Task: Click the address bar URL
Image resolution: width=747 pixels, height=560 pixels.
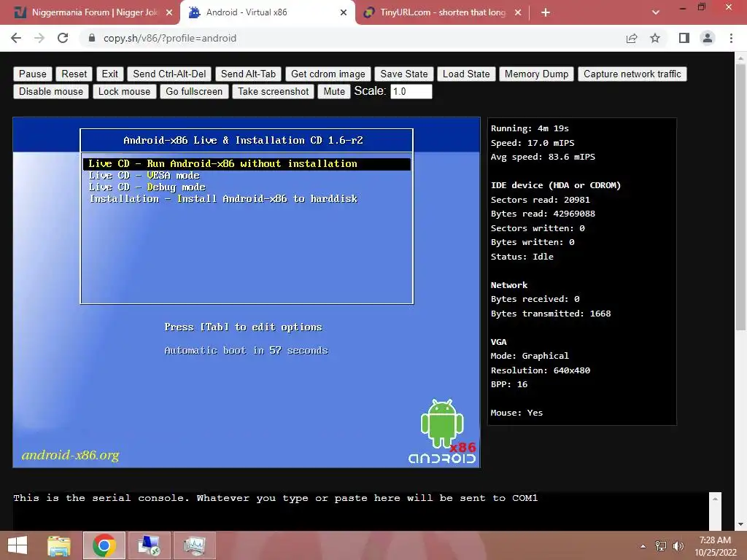Action: (169, 38)
